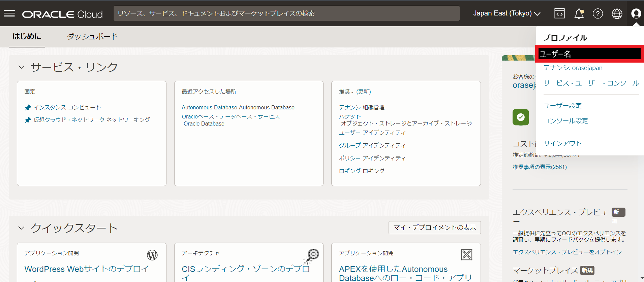Open the Cloud Shell developer tools icon
The image size is (644, 282).
[x=559, y=13]
